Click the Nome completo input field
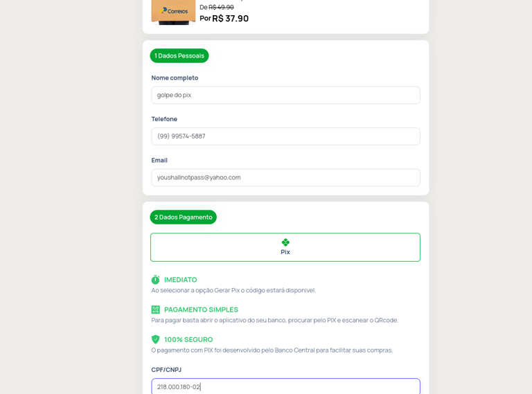Screen dimensions: 532x394 (285, 96)
